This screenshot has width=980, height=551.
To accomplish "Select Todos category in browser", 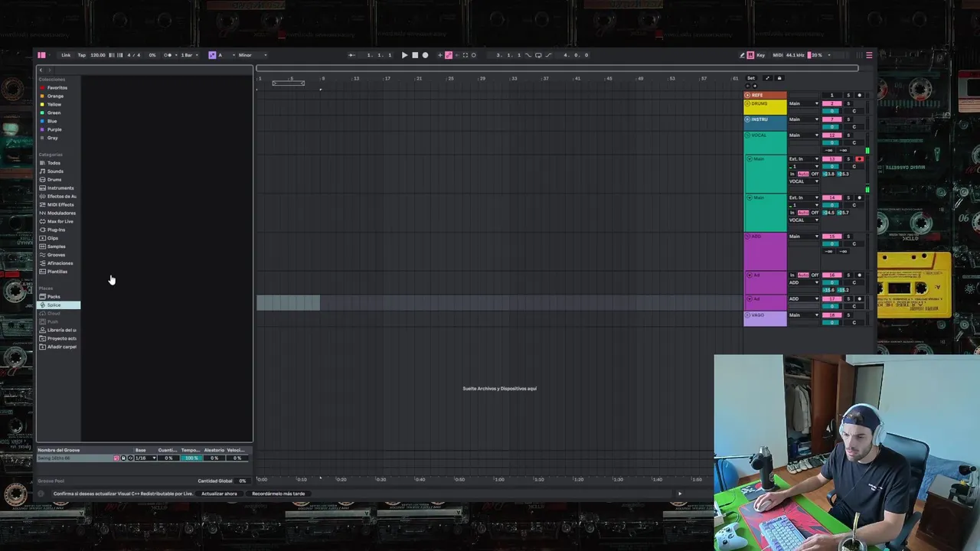I will [54, 163].
